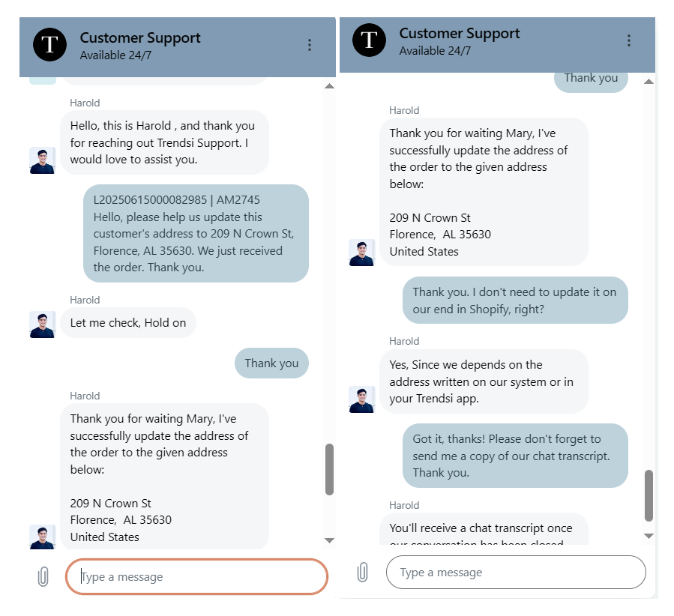This screenshot has height=616, width=674.
Task: Click the paperclip attach icon in right chat
Action: click(x=362, y=573)
